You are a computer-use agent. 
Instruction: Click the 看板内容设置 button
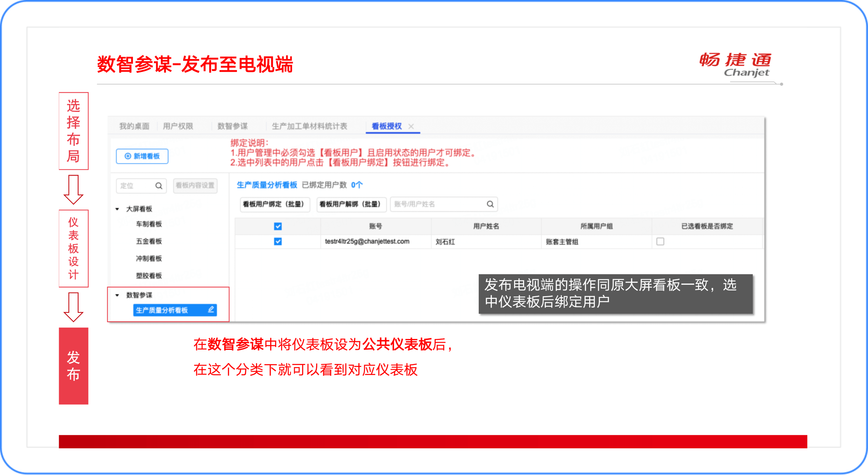coord(195,185)
